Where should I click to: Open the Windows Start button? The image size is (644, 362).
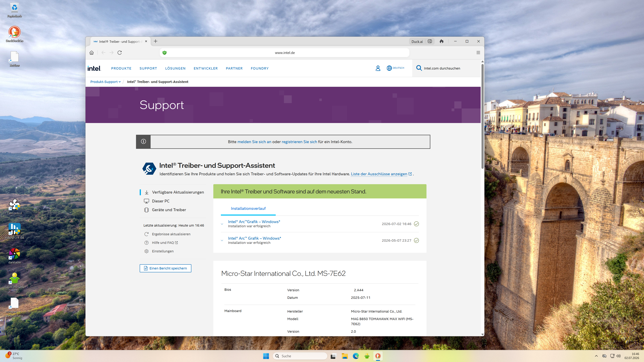[266, 356]
